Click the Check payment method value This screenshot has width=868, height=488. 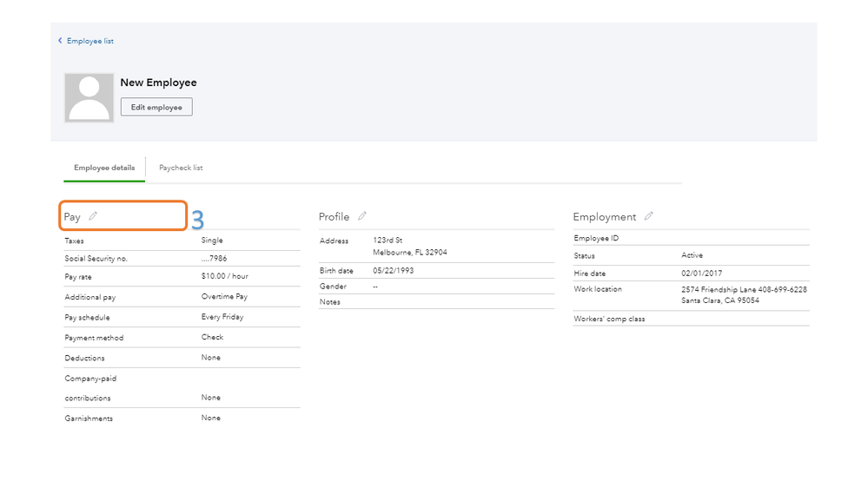[212, 337]
